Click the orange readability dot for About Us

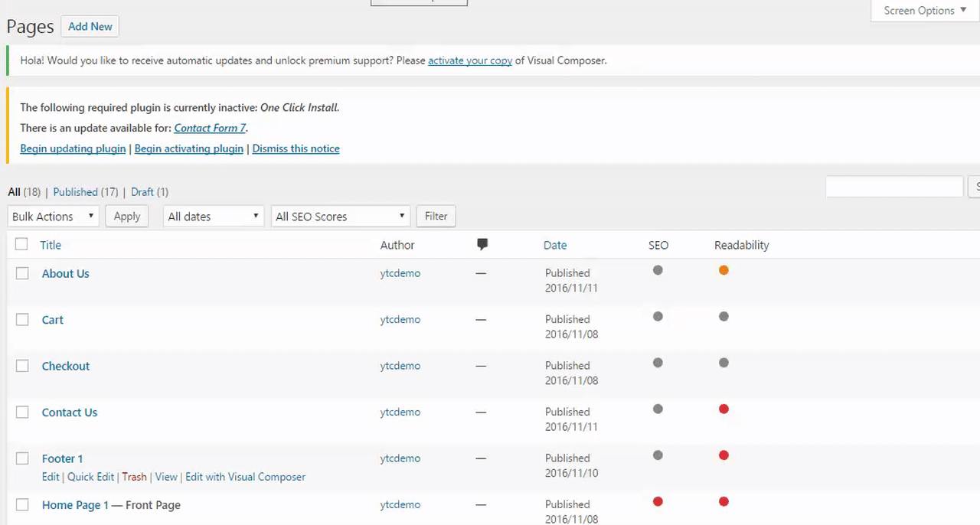[724, 270]
